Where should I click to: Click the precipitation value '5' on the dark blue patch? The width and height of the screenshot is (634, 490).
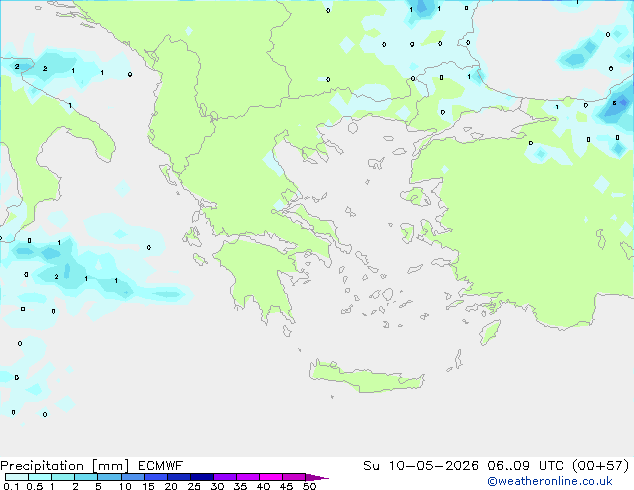(x=614, y=103)
